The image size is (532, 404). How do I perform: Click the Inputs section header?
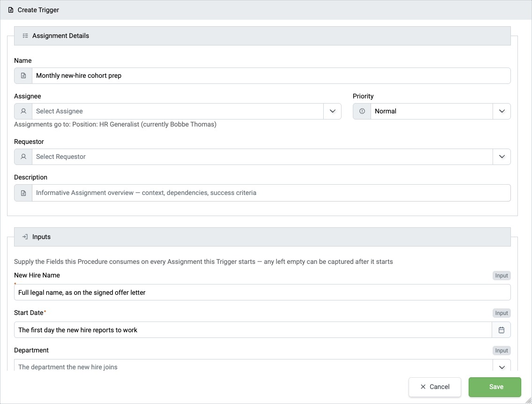[x=262, y=237]
